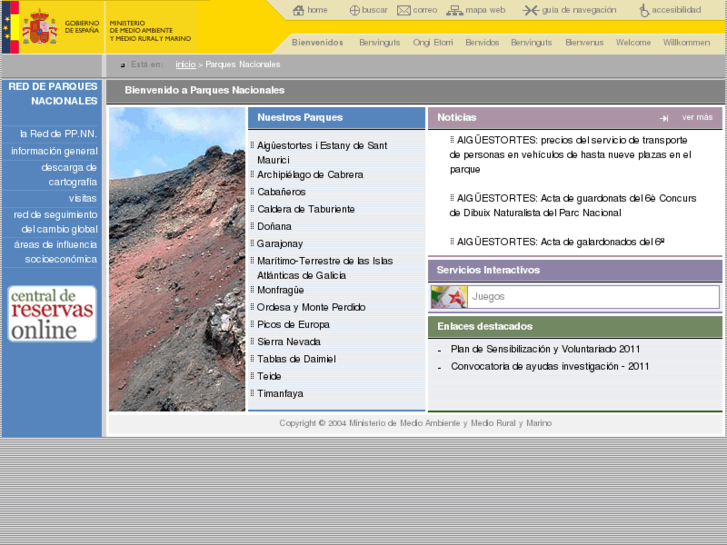Open Monfragüe park link
727x545 pixels.
tap(281, 290)
